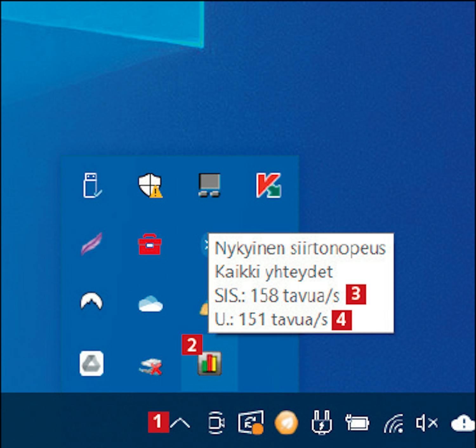Image resolution: width=476 pixels, height=448 pixels.
Task: Open the OneDrive cloud icon in overflow
Action: [150, 304]
